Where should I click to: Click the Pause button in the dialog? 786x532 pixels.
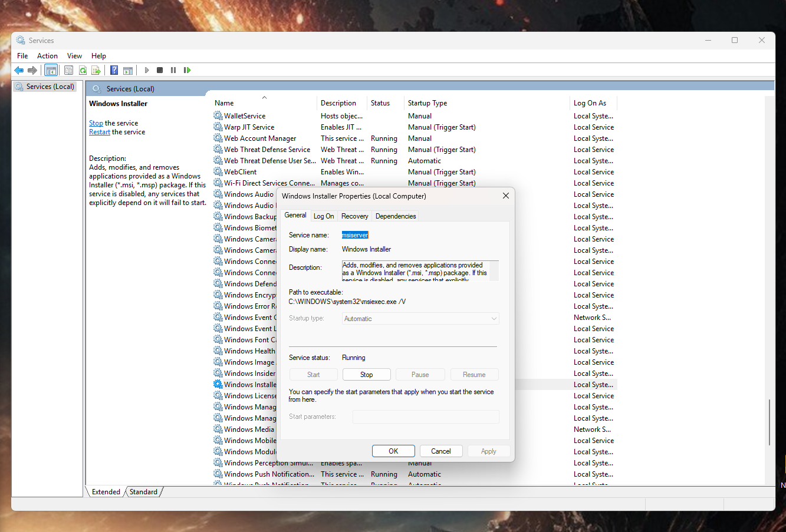pyautogui.click(x=420, y=375)
